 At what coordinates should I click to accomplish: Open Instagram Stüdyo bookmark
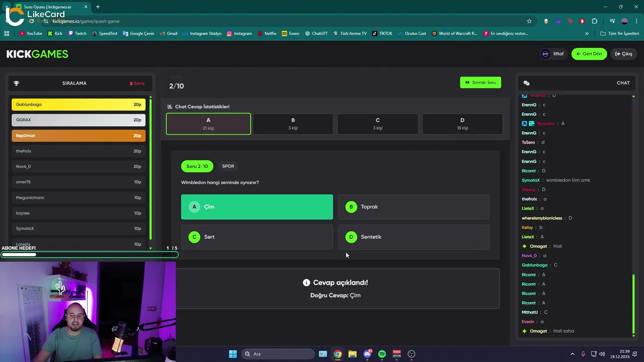tap(202, 34)
